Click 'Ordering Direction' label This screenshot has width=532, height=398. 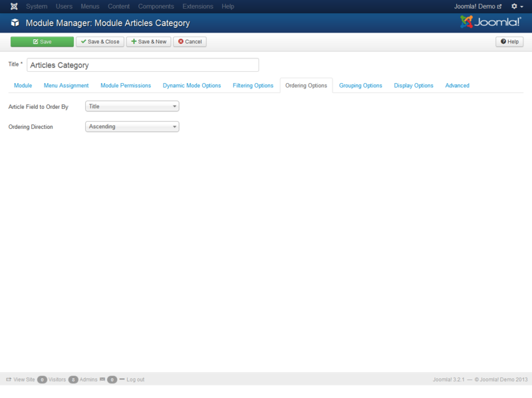[x=31, y=127]
